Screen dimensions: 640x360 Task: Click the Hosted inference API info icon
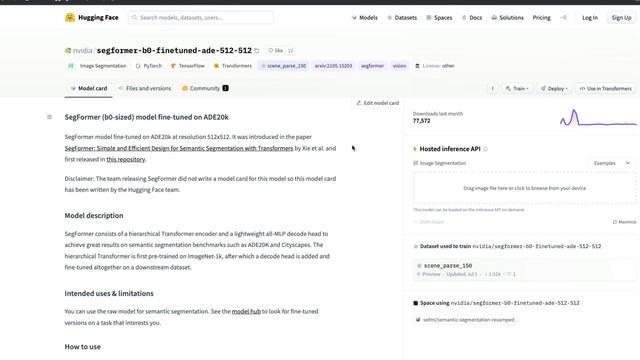(x=485, y=149)
